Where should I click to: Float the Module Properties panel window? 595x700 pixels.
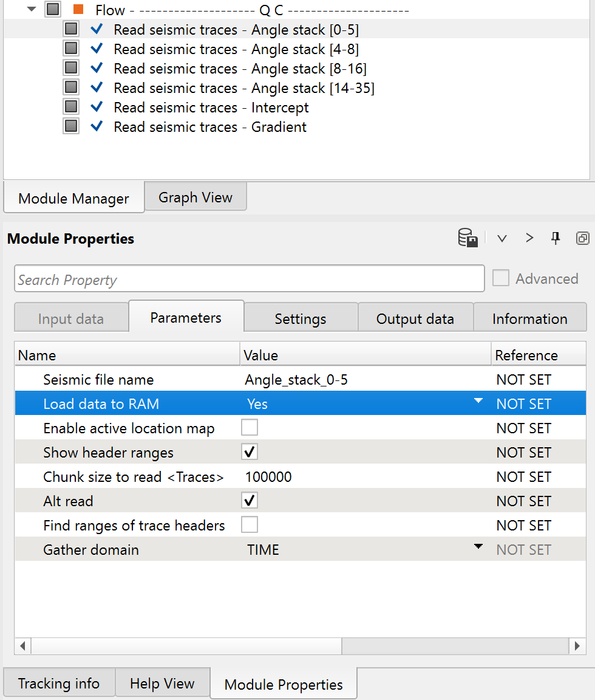(x=582, y=238)
